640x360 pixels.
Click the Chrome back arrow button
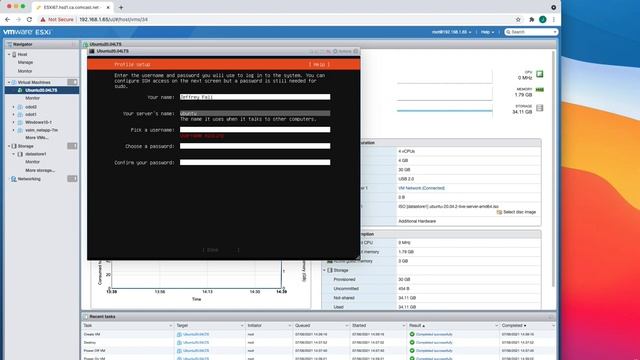tap(7, 19)
